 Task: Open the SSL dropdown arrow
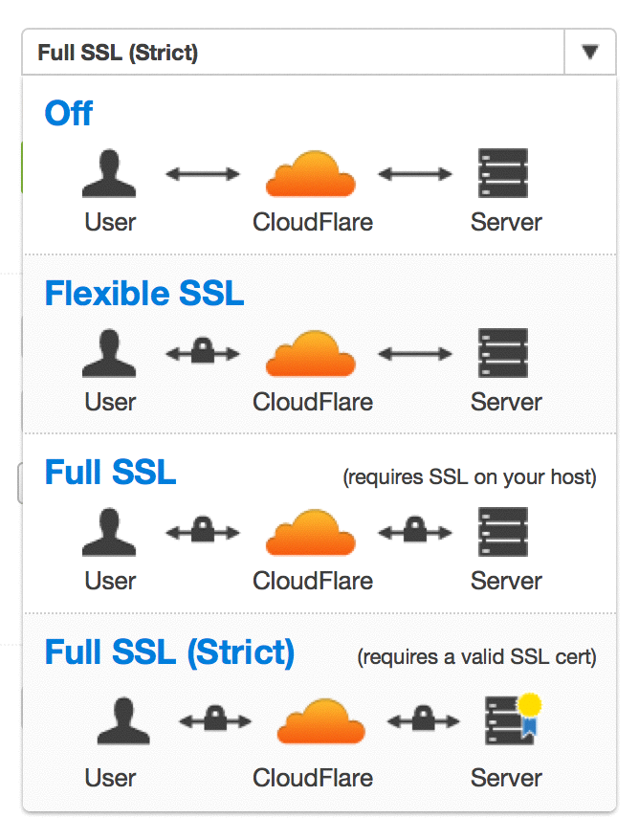[589, 52]
